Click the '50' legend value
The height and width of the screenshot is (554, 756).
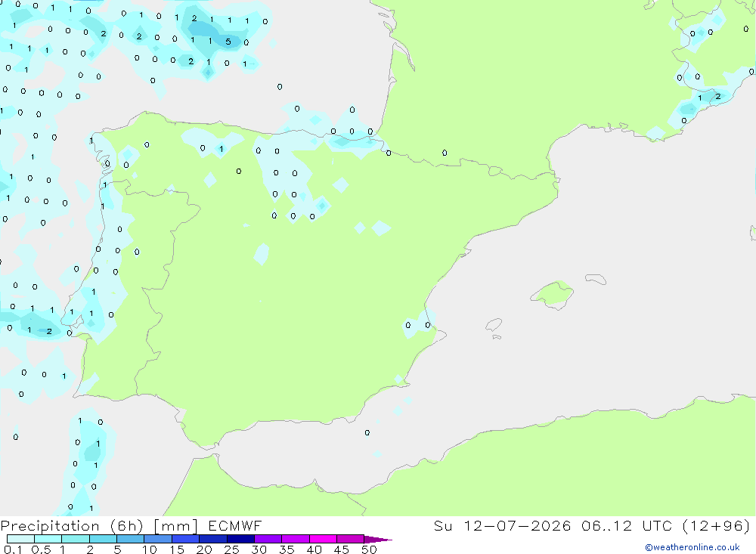(370, 549)
